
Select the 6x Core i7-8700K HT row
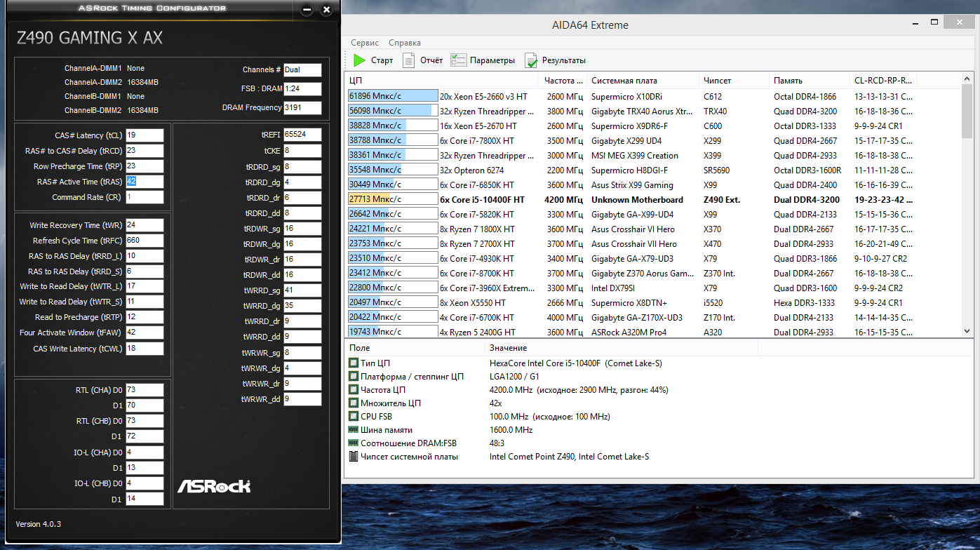[652, 273]
